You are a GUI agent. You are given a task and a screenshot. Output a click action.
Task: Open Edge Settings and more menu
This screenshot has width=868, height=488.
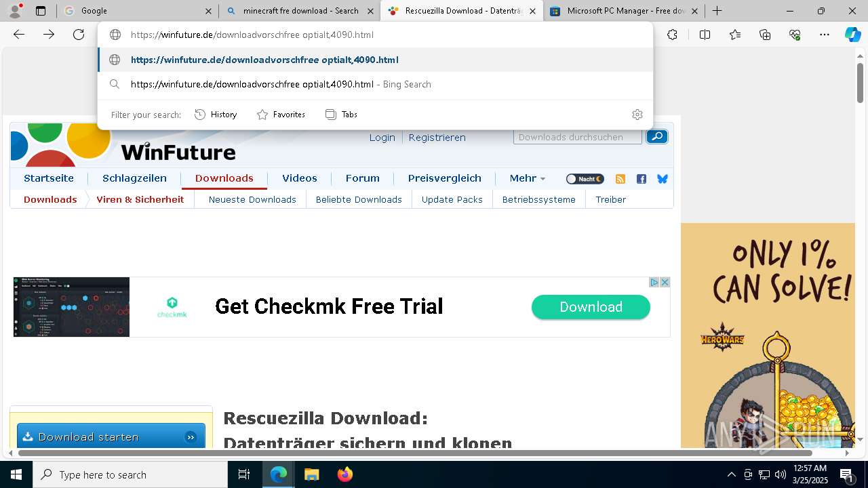click(x=825, y=35)
